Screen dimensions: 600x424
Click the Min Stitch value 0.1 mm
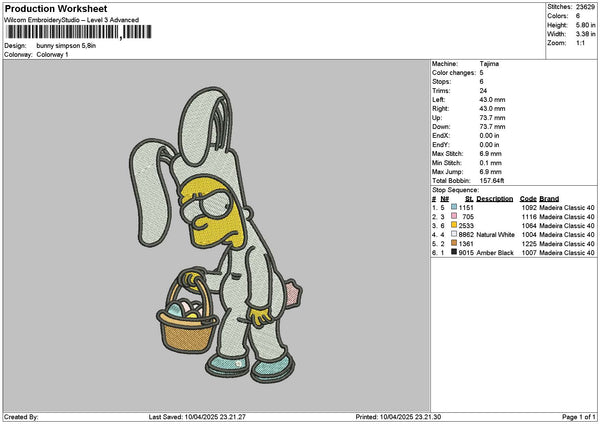click(x=491, y=163)
